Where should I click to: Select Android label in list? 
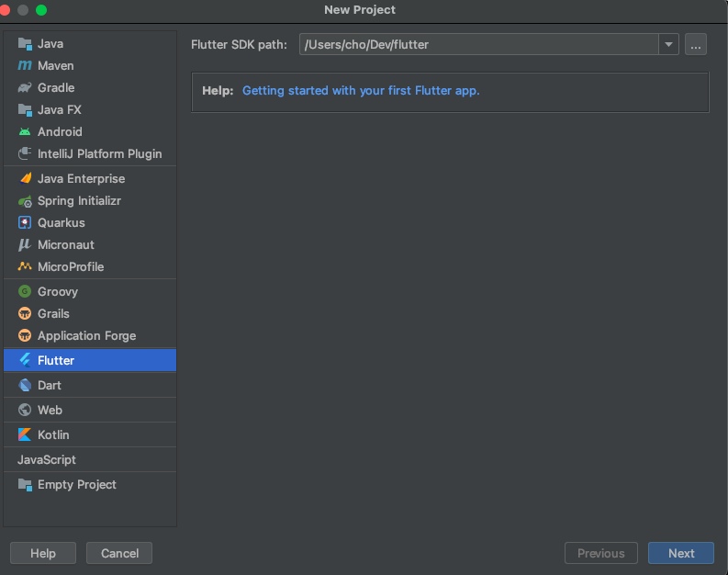click(60, 132)
